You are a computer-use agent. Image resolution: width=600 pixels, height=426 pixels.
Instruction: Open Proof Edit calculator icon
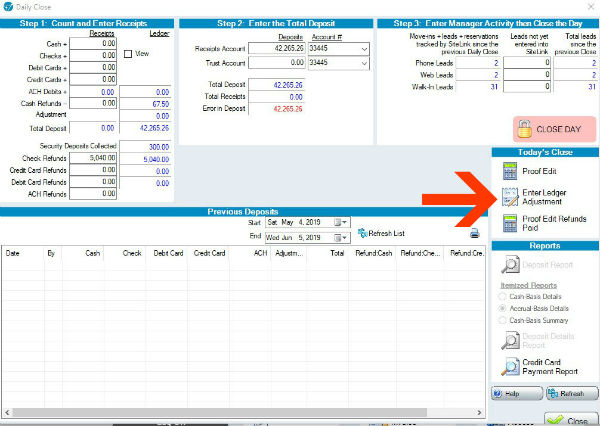pos(510,171)
